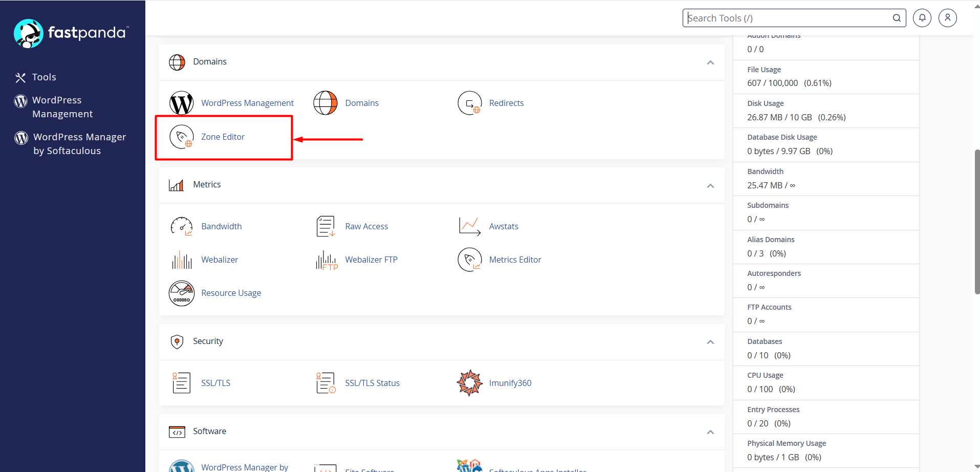The width and height of the screenshot is (980, 472).
Task: Open the SSL/TLS Status link
Action: pos(372,383)
